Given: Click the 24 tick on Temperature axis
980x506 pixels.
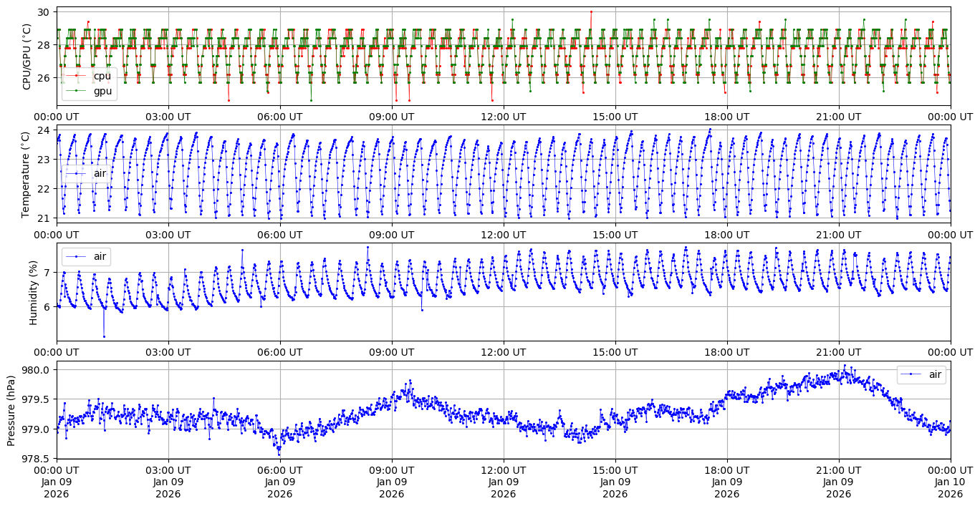Looking at the screenshot, I should 43,130.
